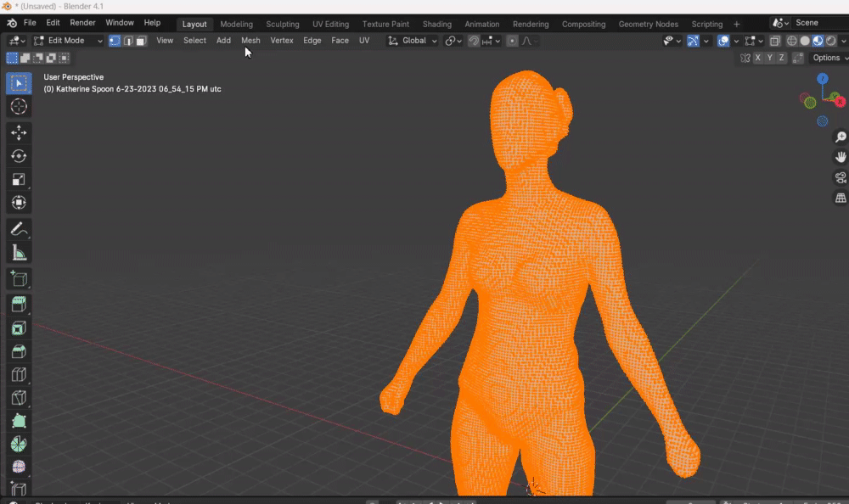The height and width of the screenshot is (504, 849).
Task: Activate the Cursor tool
Action: coord(19,107)
